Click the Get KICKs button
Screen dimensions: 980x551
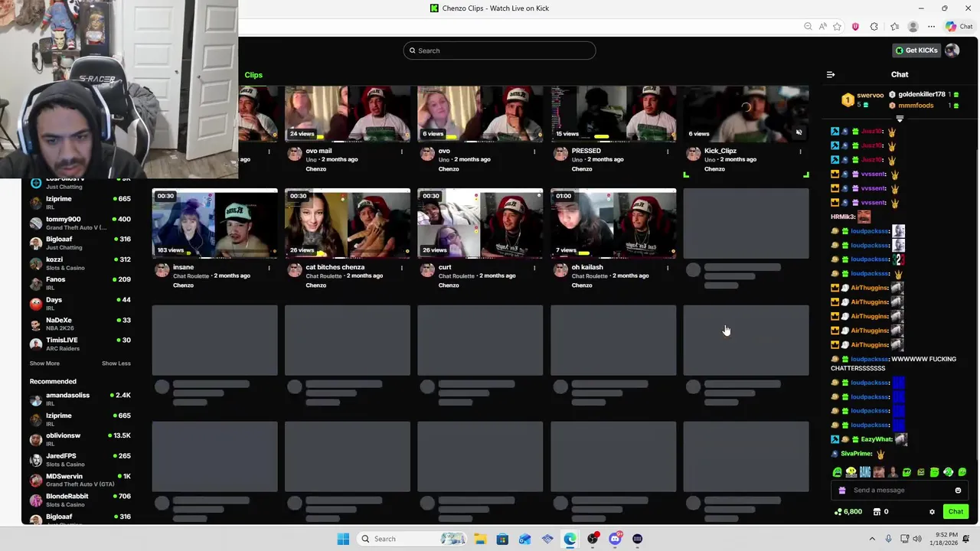[x=916, y=51]
